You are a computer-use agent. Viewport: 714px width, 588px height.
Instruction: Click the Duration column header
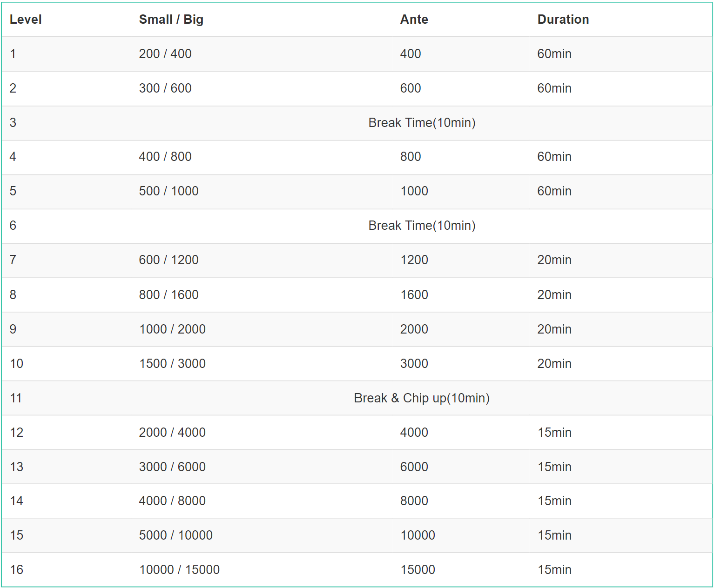click(563, 20)
